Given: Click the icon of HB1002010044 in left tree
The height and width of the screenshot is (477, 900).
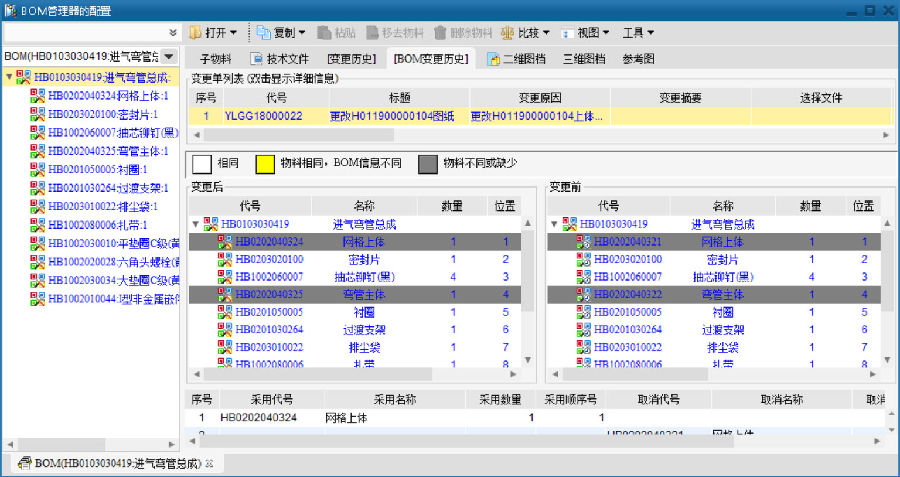Looking at the screenshot, I should [37, 298].
